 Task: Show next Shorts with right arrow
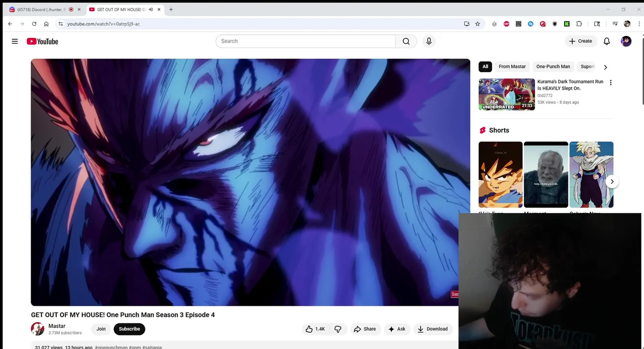[612, 182]
